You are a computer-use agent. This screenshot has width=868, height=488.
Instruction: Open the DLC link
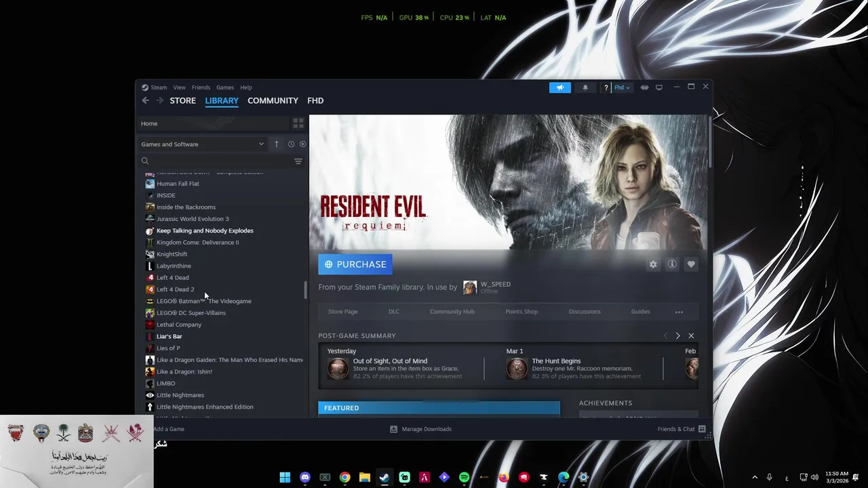[x=394, y=312]
